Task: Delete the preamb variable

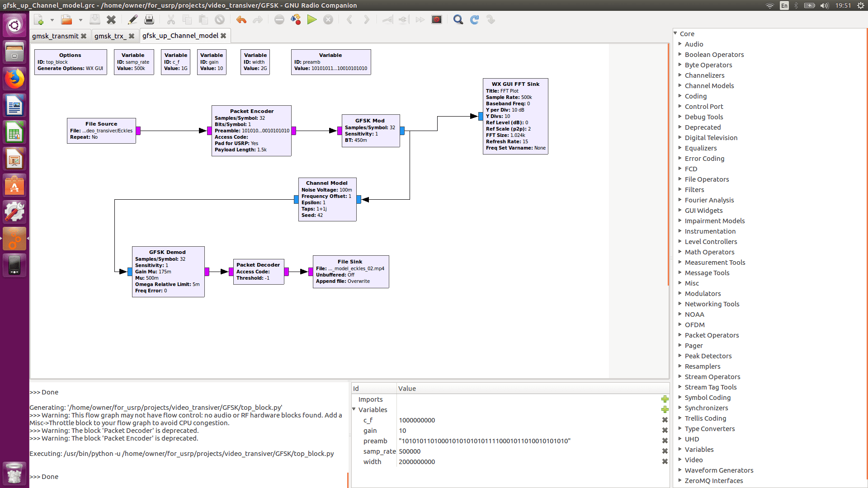Action: tap(665, 441)
